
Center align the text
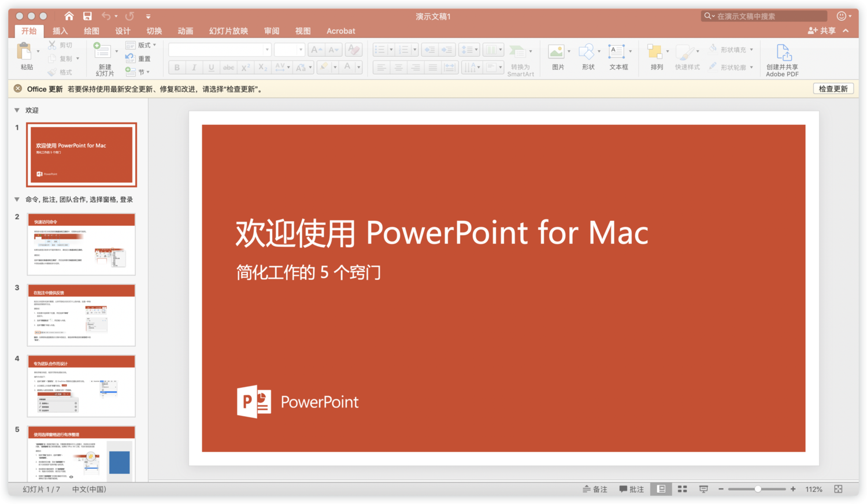pos(398,68)
